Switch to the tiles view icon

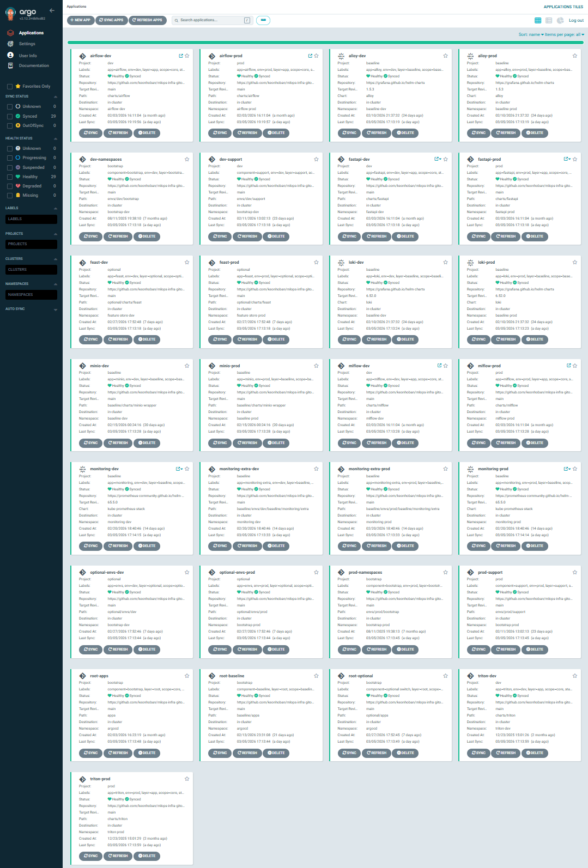click(538, 20)
